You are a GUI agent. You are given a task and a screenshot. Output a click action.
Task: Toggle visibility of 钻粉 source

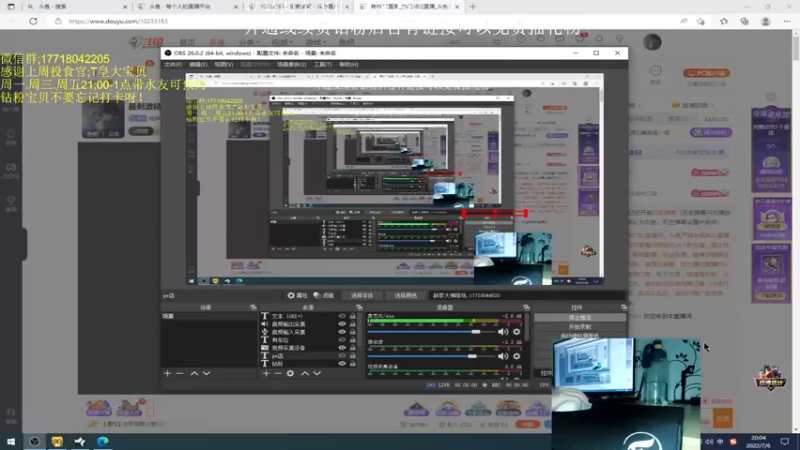coord(342,364)
